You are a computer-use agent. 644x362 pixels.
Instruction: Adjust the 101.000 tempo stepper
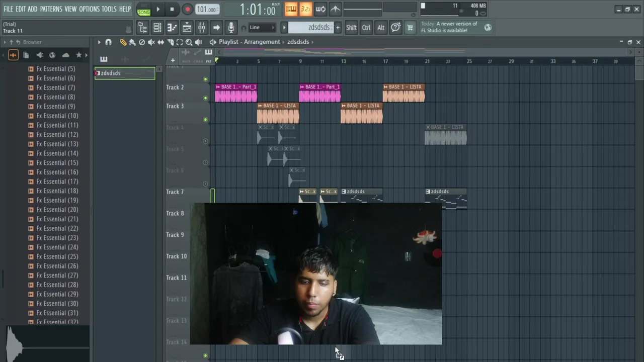(207, 9)
